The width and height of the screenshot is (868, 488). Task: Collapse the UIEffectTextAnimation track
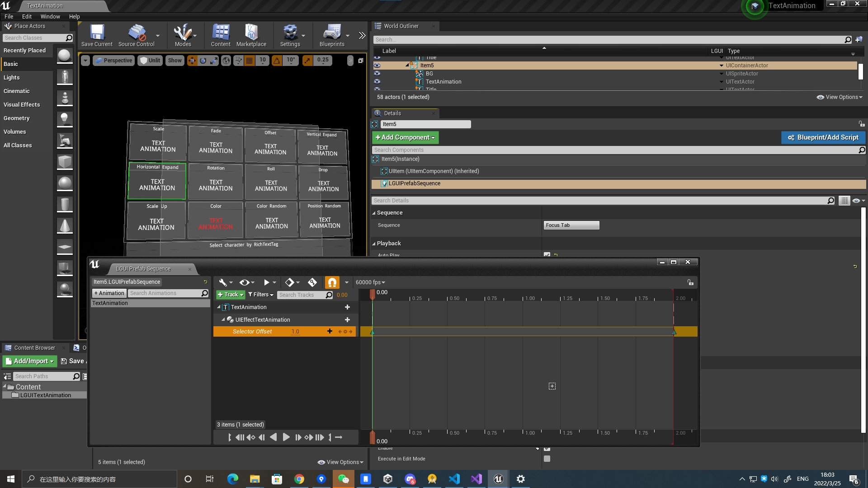[x=223, y=319]
